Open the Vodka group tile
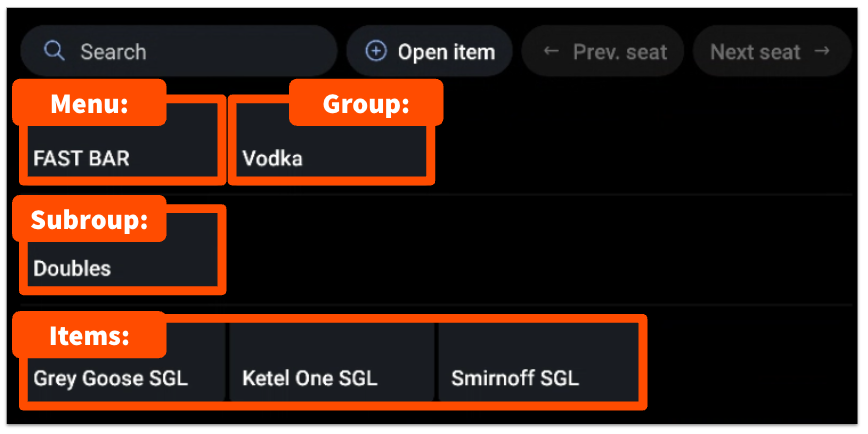 pos(331,150)
